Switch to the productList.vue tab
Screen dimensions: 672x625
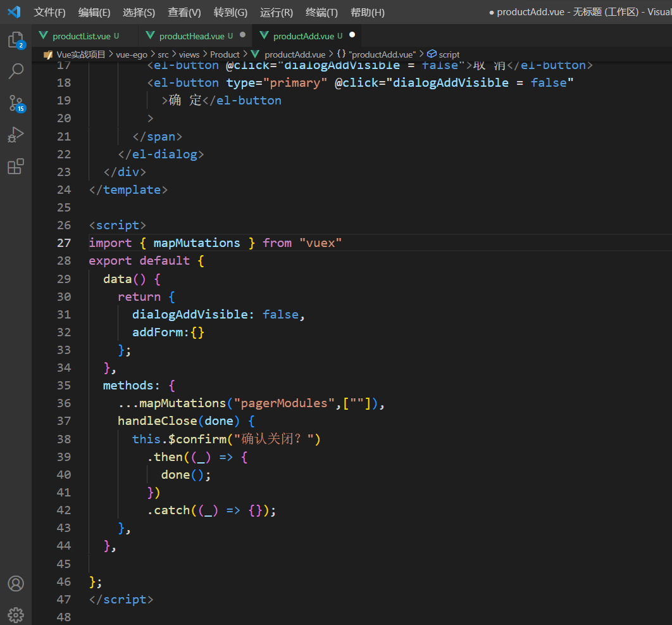coord(85,36)
